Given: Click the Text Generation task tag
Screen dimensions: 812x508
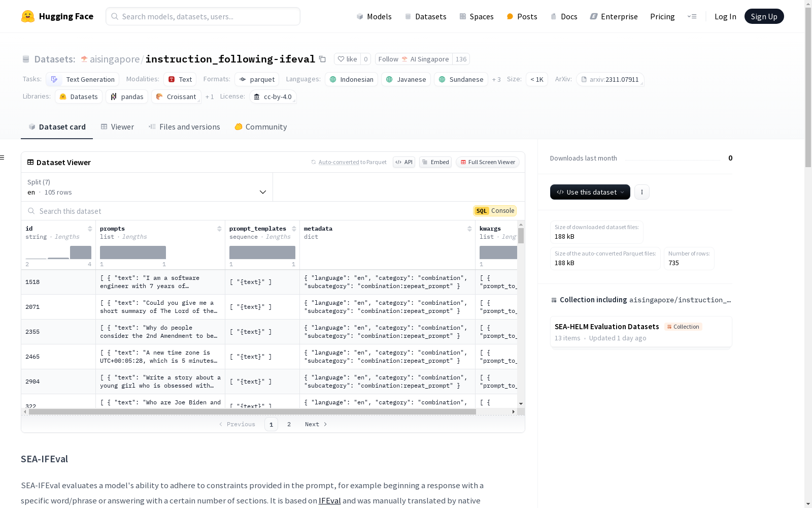Looking at the screenshot, I should point(83,79).
